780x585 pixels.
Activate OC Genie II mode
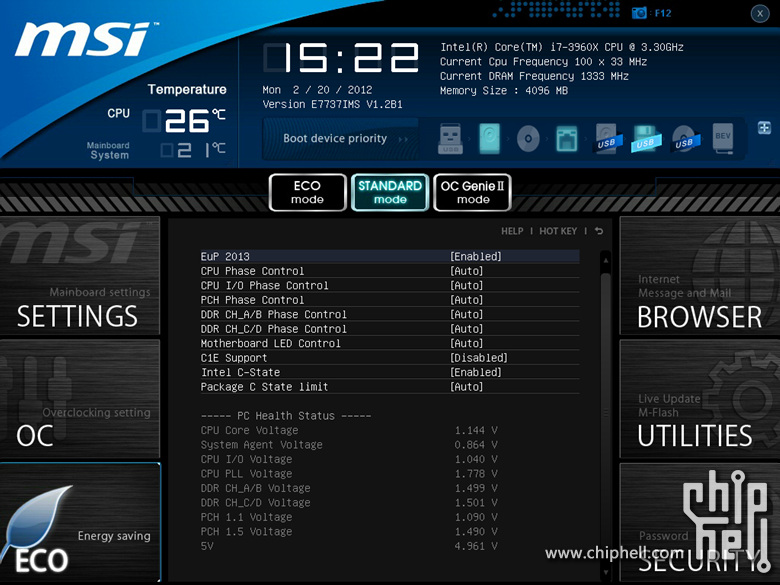tap(473, 193)
